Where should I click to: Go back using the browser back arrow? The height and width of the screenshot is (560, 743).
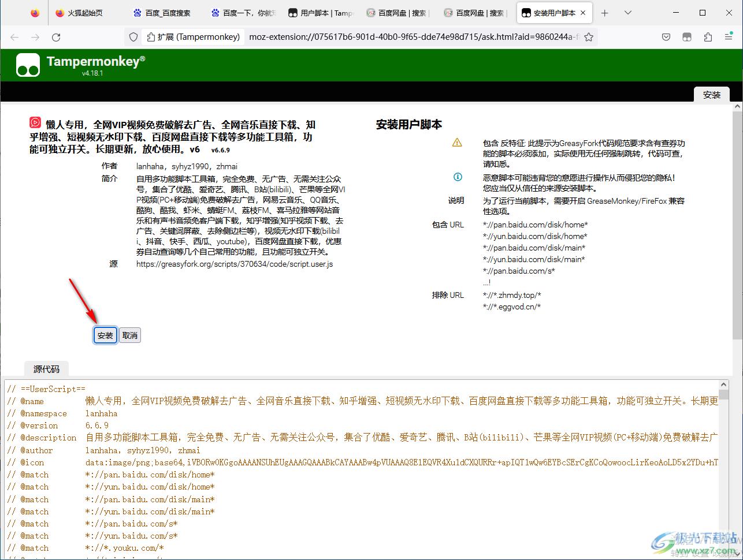[14, 37]
